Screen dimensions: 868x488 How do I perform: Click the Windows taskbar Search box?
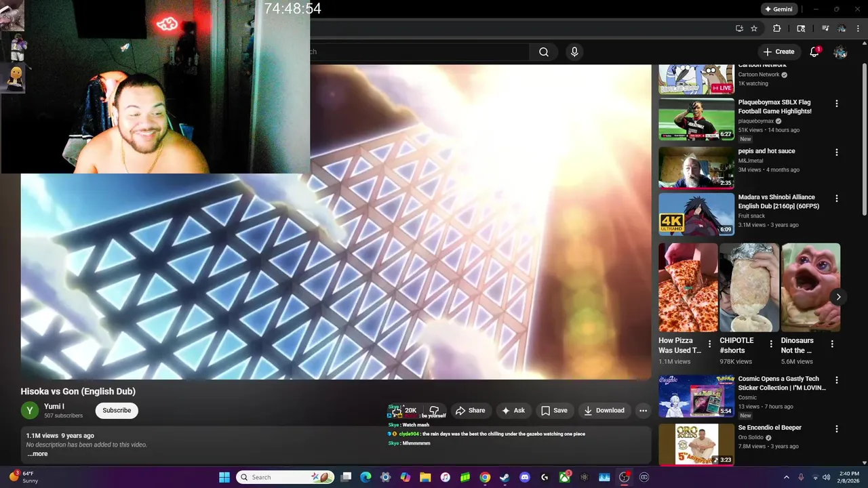[285, 477]
